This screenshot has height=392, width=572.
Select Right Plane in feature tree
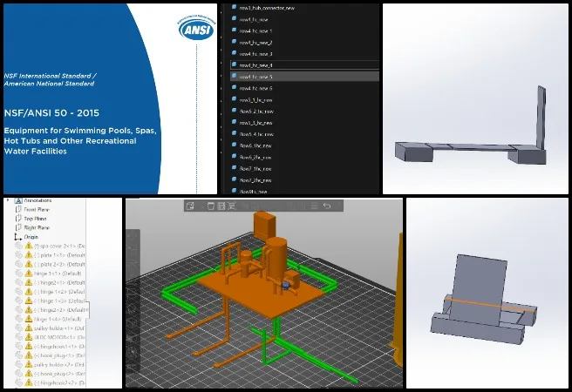[39, 226]
